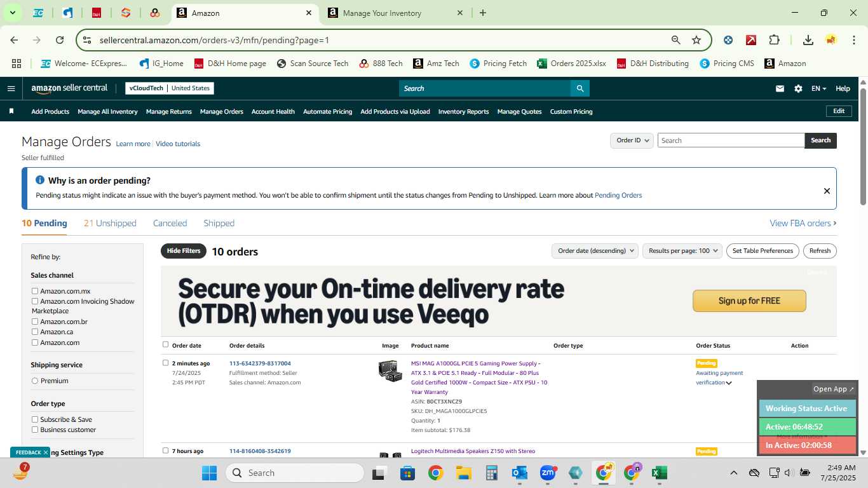Viewport: 868px width, 488px height.
Task: Click the page vertical scrollbar
Action: pos(863,146)
